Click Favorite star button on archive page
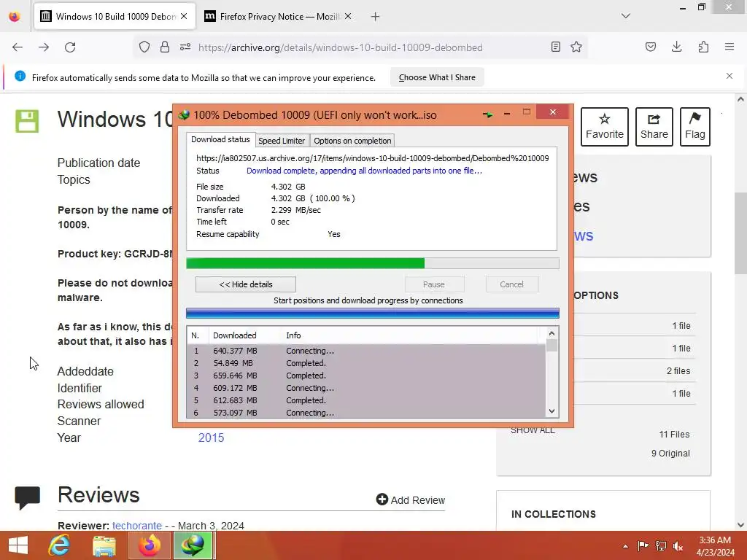This screenshot has height=560, width=747. point(605,127)
